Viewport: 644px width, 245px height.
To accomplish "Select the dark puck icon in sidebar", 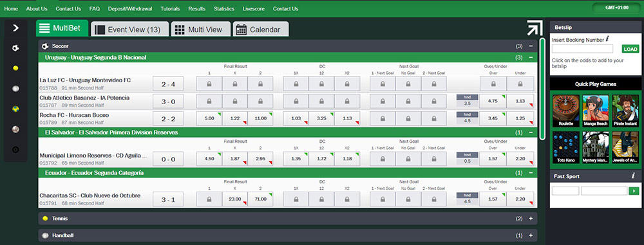I will coord(15,150).
